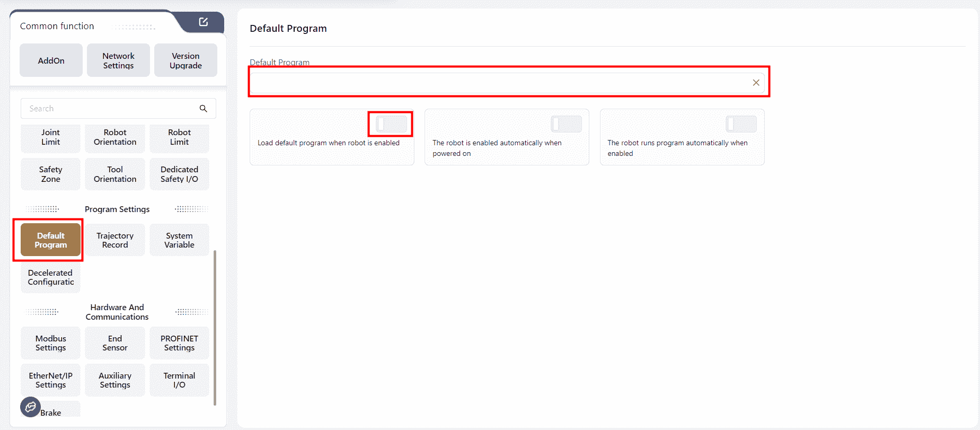Screen dimensions: 980x430
Task: Open PROFINET Settings page
Action: (179, 343)
